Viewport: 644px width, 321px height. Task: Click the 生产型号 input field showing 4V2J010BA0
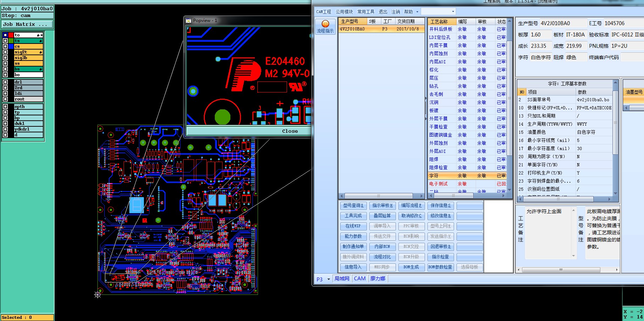563,23
